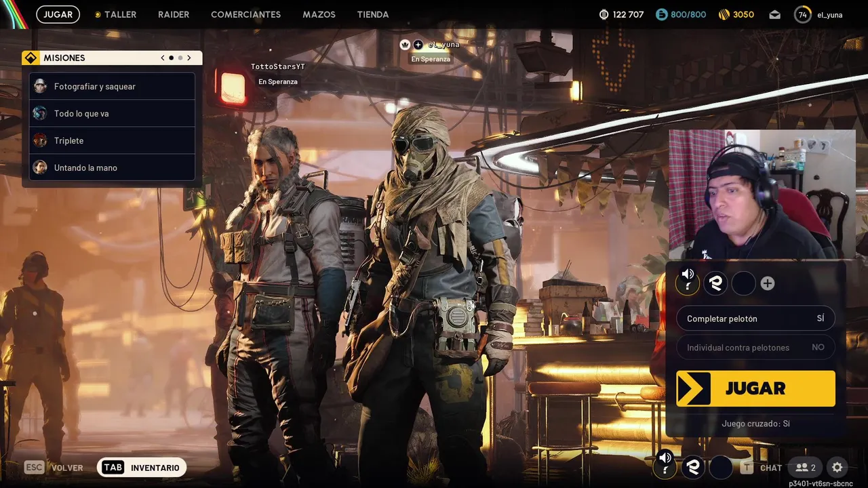Open the mail envelope inbox
This screenshot has height=488, width=868.
[x=774, y=14]
